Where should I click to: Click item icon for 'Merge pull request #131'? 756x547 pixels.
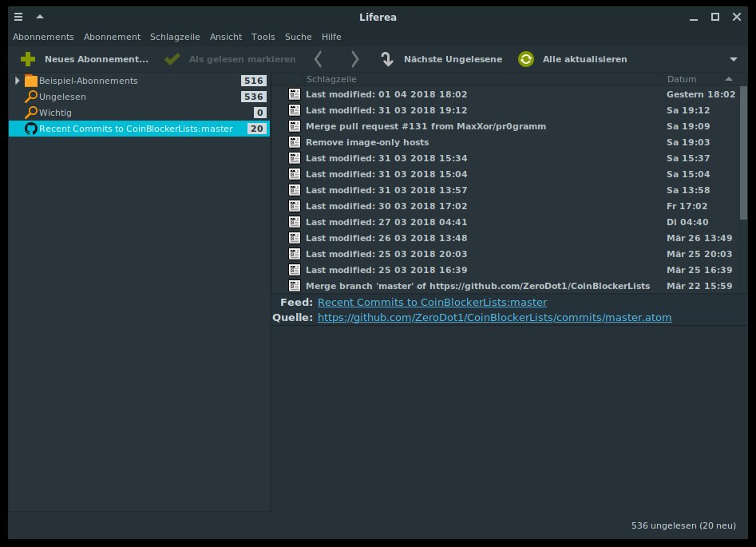click(x=294, y=126)
